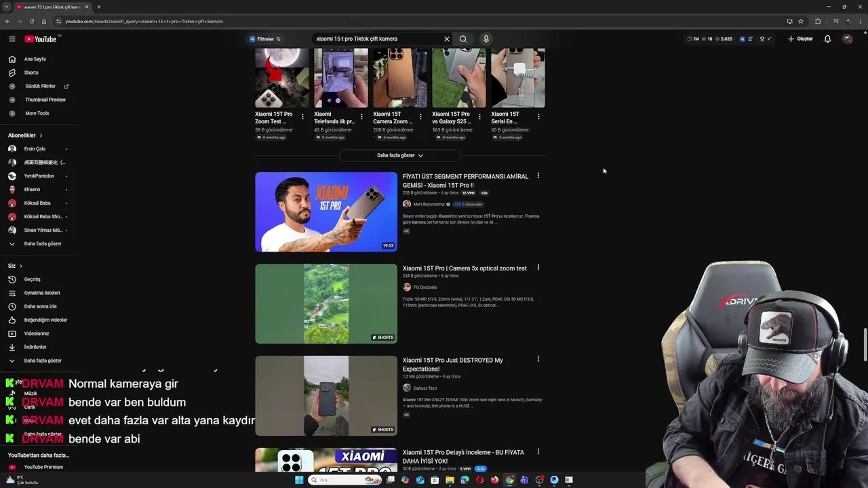
Task: Open Daha sonra izle list
Action: coord(40,306)
